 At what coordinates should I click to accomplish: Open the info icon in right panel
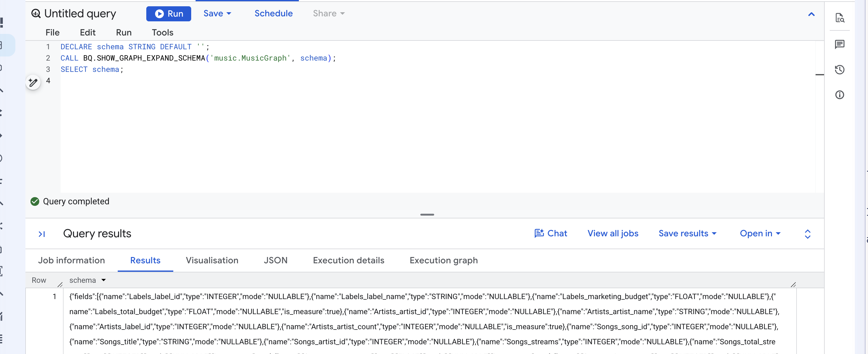point(840,95)
